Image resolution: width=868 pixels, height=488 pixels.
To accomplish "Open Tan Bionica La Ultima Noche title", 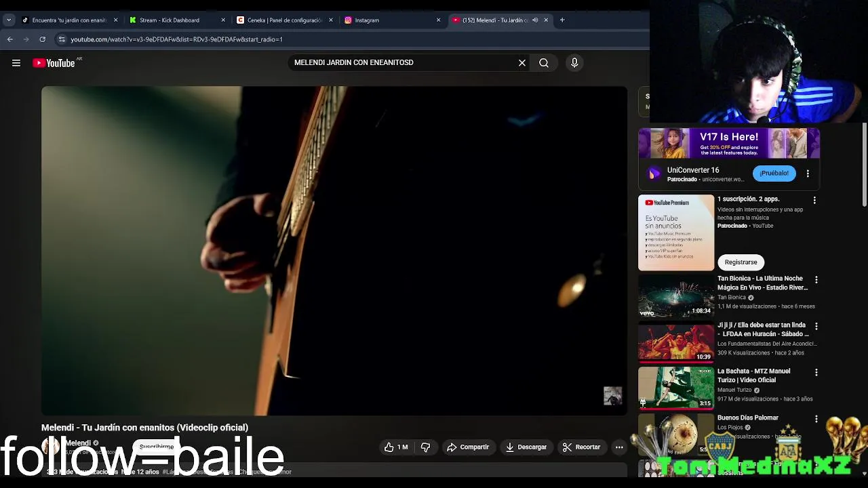I will click(x=762, y=283).
